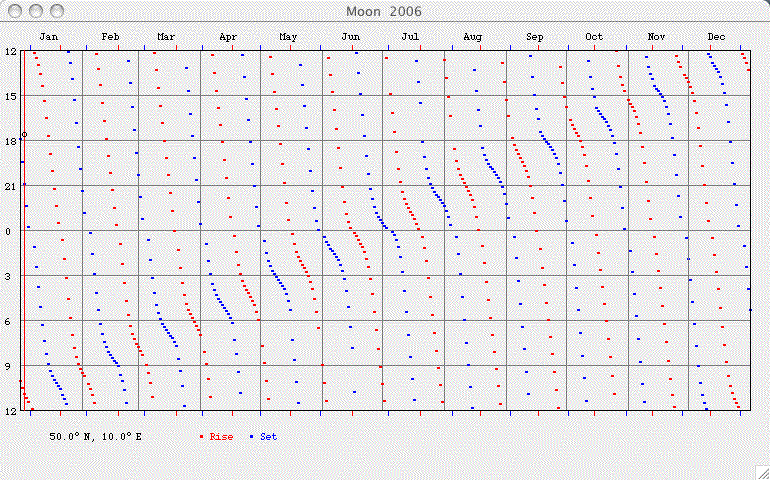770x480 pixels.
Task: Select the Feb month heading
Action: [110, 37]
